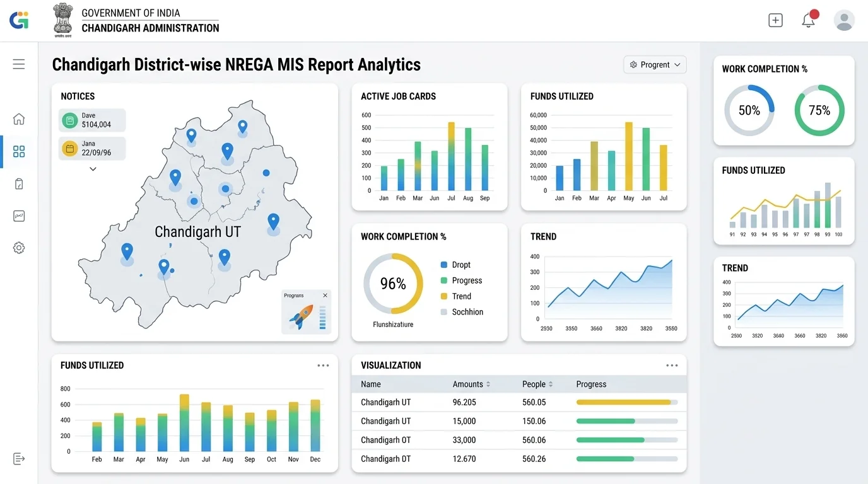Viewport: 868px width, 484px height.
Task: Click the yellow Jana calendar icon
Action: click(x=69, y=149)
